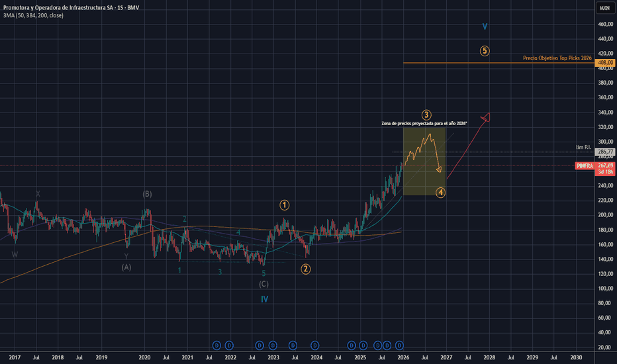The height and width of the screenshot is (364, 617).
Task: Select the circled wave 1 label
Action: pyautogui.click(x=285, y=205)
